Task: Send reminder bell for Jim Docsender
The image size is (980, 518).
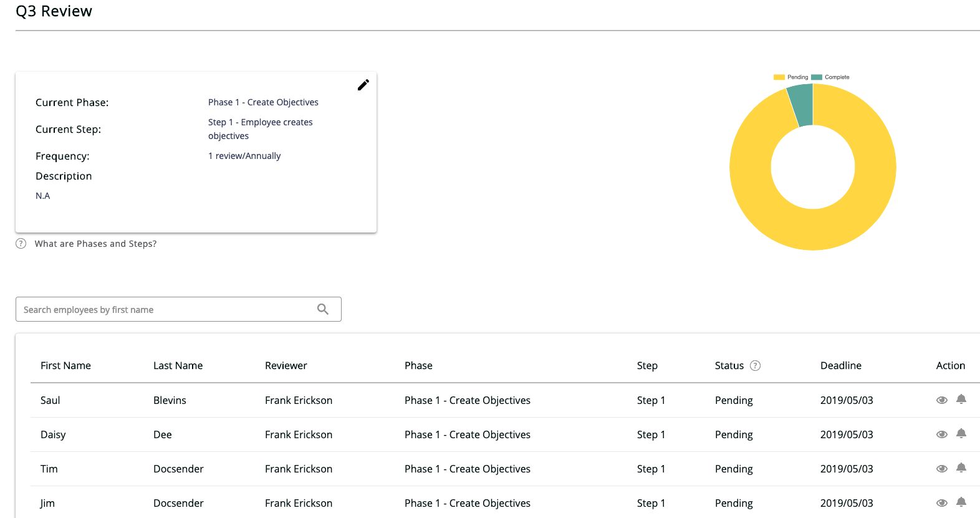Action: tap(961, 502)
